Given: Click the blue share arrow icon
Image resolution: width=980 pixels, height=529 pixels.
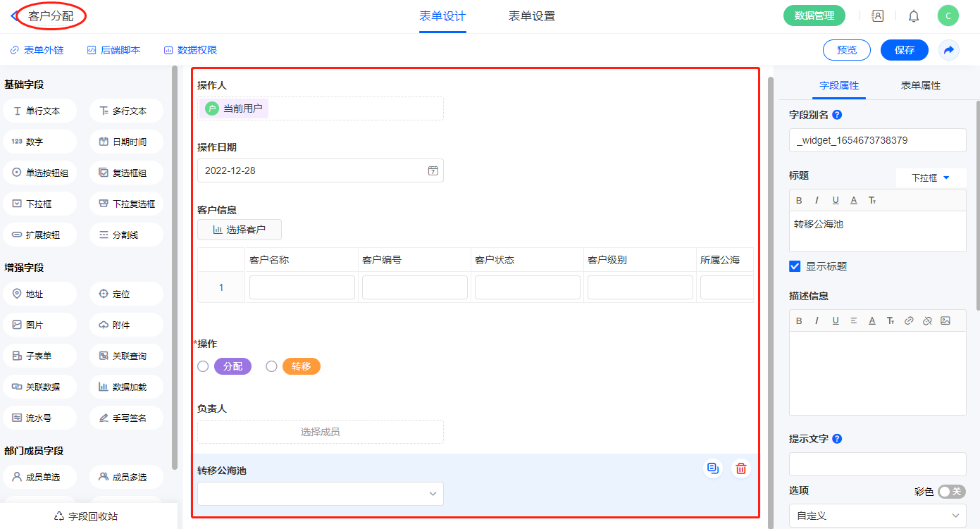Looking at the screenshot, I should (948, 50).
